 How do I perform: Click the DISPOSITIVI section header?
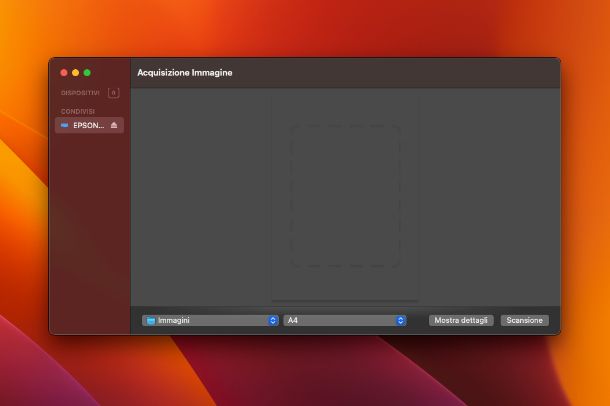pos(80,93)
